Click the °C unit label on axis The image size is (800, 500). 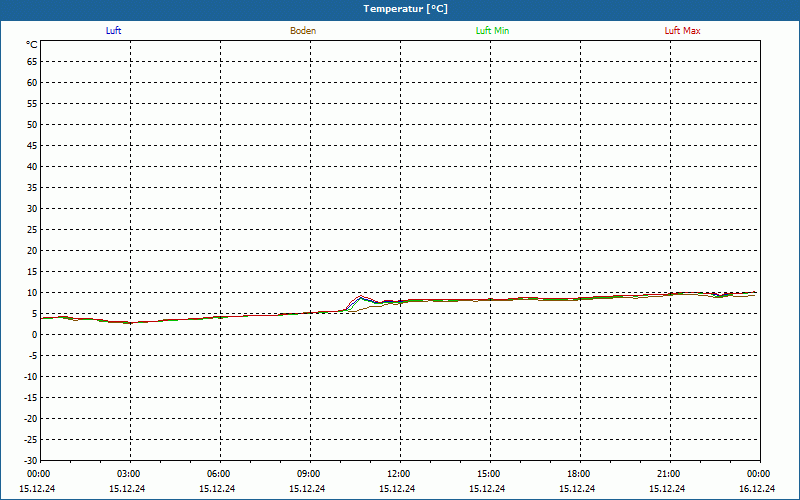[x=32, y=45]
